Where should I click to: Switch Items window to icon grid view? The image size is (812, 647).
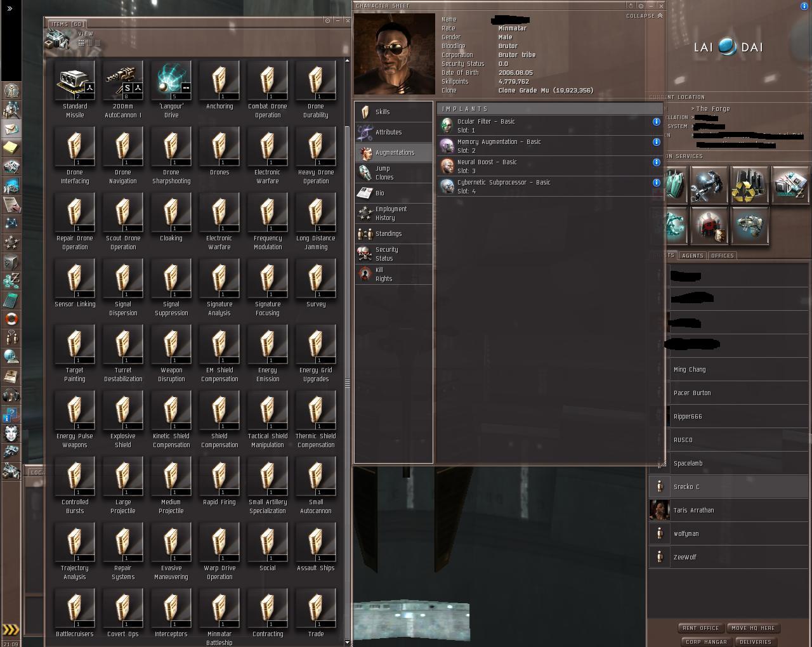(x=81, y=42)
